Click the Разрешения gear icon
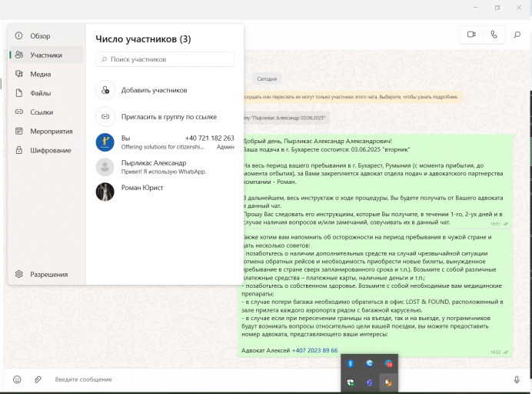Screen dimensions: 532x394 coord(19,274)
